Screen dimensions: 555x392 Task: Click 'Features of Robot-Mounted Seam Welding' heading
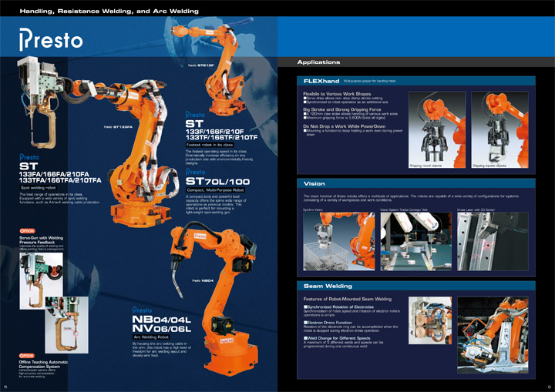pos(347,299)
